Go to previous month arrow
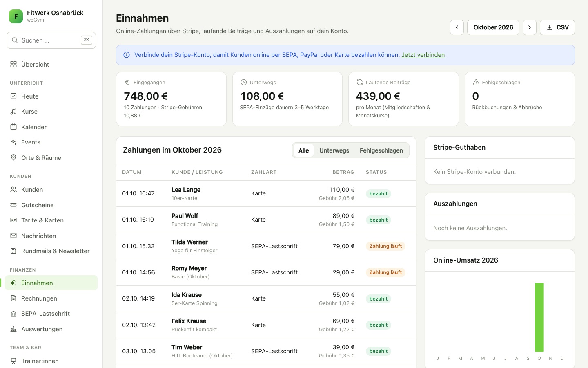This screenshot has height=368, width=588. pos(457,27)
